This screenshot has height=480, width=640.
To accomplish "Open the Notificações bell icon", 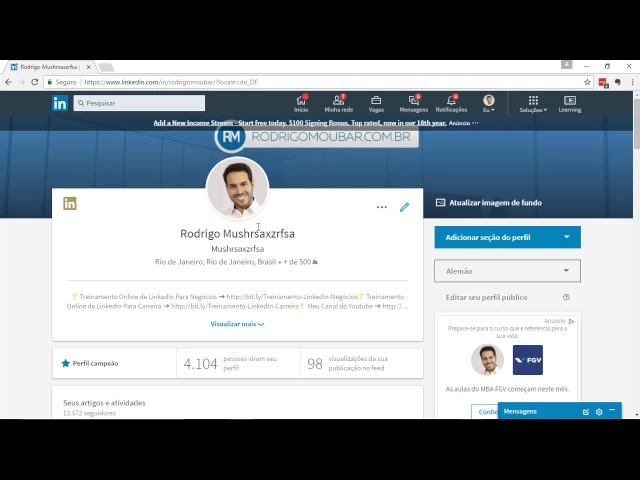I will tap(451, 104).
